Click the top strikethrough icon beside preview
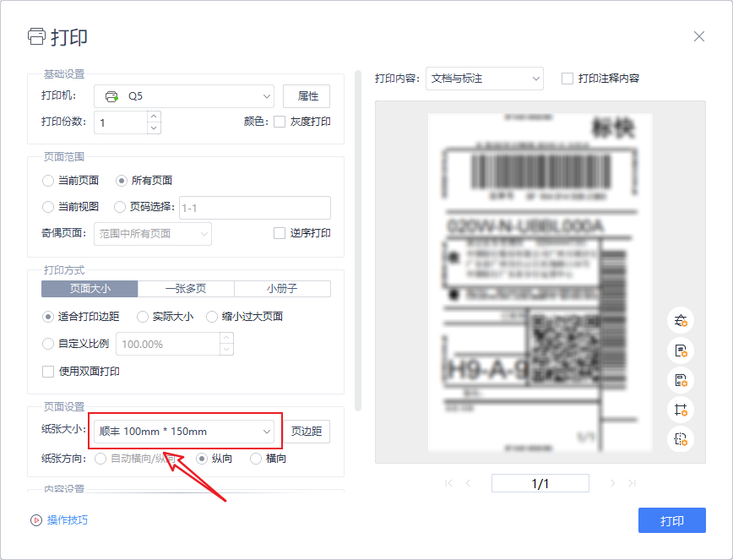733x560 pixels. (x=680, y=320)
